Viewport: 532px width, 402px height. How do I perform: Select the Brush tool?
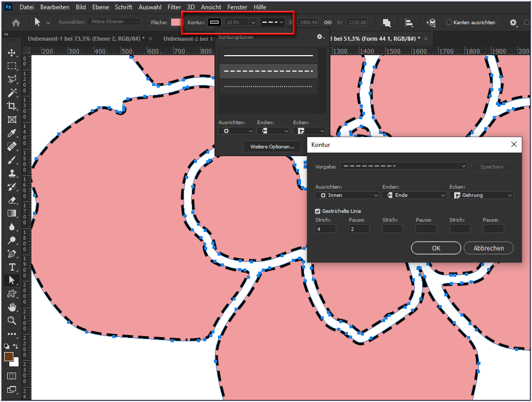[x=11, y=160]
